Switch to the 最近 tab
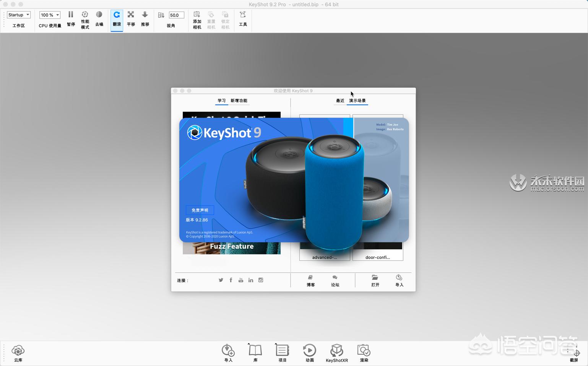588x366 pixels. [x=340, y=101]
